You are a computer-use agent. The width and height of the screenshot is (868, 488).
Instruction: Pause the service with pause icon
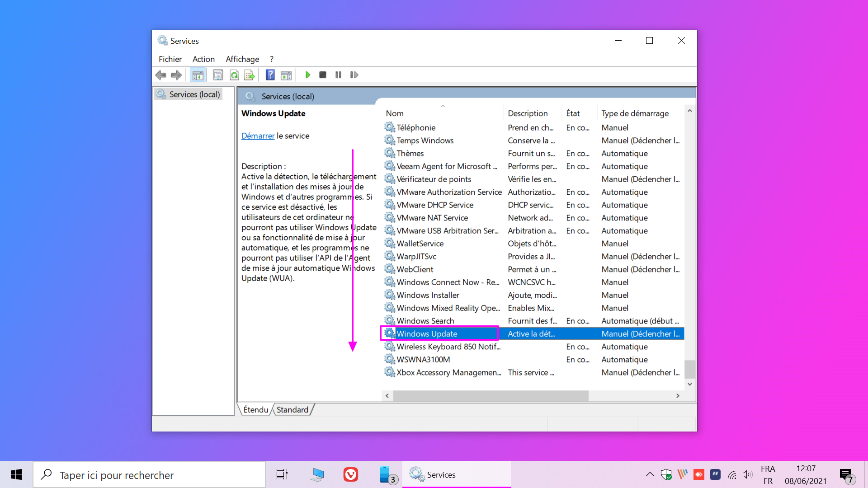338,75
